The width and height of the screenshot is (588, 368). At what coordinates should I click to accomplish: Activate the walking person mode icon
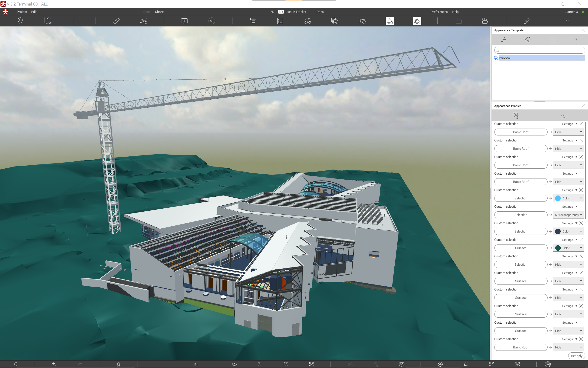(x=119, y=364)
